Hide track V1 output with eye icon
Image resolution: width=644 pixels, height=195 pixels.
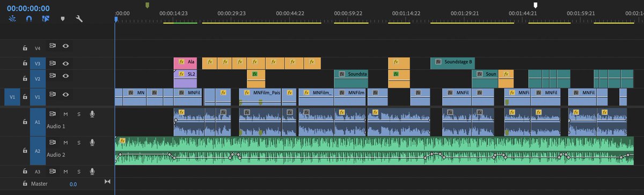65,94
